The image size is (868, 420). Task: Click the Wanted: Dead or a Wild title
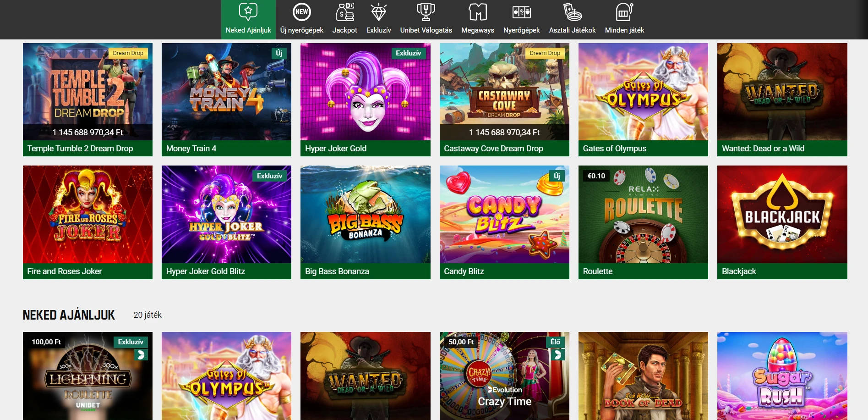(x=763, y=149)
